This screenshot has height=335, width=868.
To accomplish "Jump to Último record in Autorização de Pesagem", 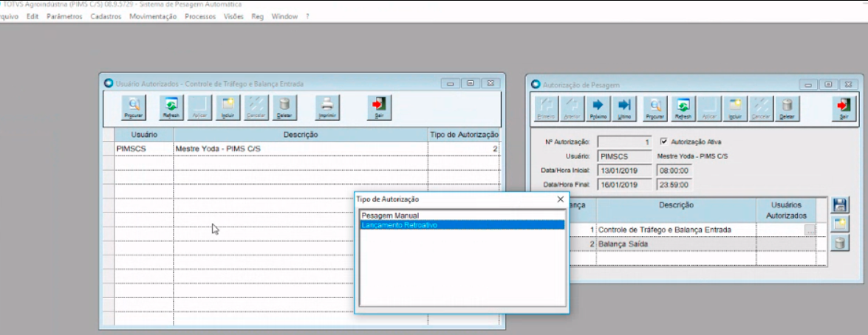I will pyautogui.click(x=624, y=108).
